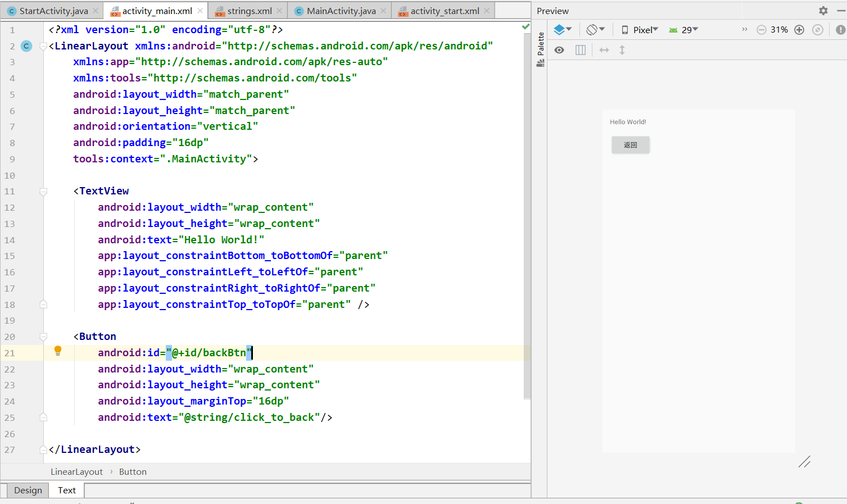
Task: Close the activity_start.xml tab
Action: click(x=487, y=11)
